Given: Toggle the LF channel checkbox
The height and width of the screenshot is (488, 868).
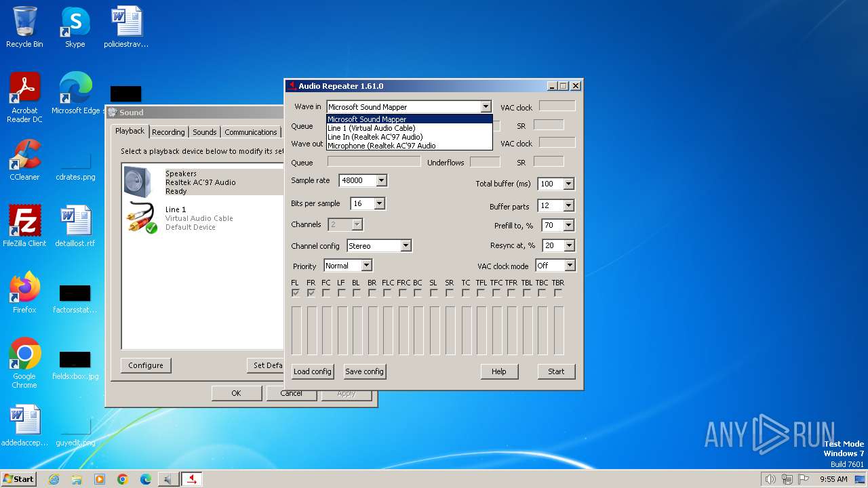Looking at the screenshot, I should point(341,293).
